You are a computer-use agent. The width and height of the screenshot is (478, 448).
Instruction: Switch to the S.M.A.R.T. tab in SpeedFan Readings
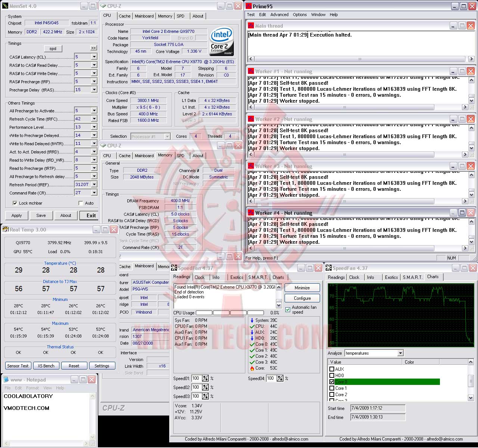pyautogui.click(x=258, y=277)
